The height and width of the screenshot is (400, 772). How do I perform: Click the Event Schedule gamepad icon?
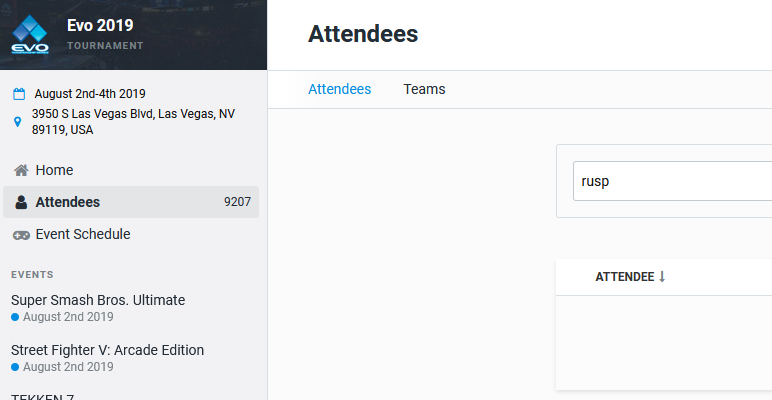click(21, 235)
